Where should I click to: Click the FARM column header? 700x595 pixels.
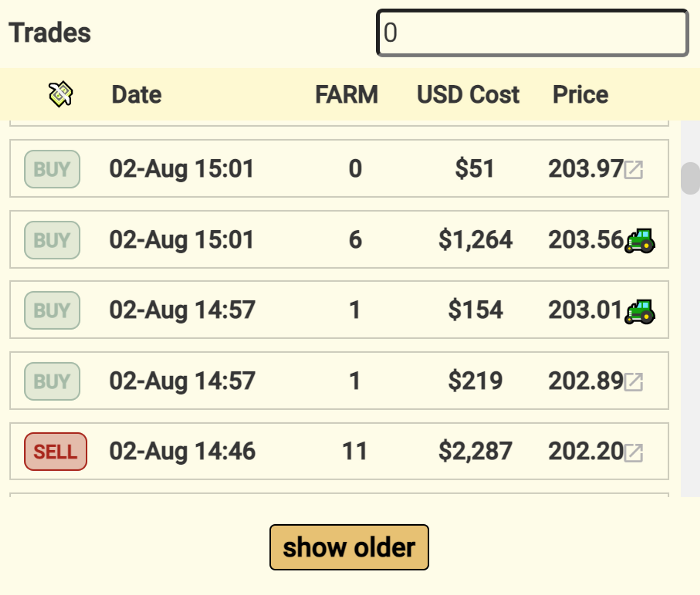[347, 95]
